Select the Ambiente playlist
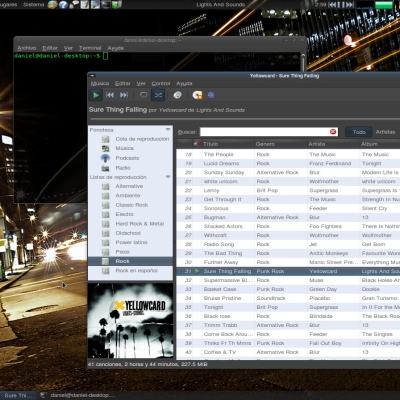The width and height of the screenshot is (400, 400). (130, 195)
